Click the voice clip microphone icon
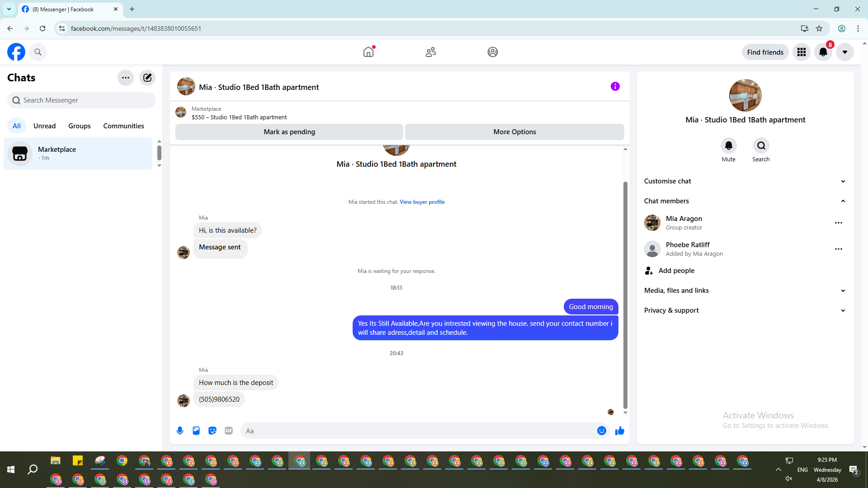 [180, 431]
